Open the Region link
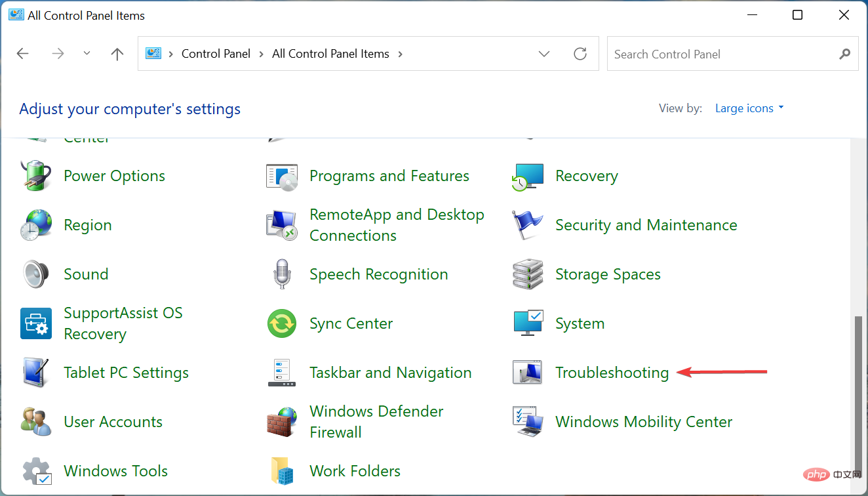Image resolution: width=868 pixels, height=496 pixels. click(87, 225)
